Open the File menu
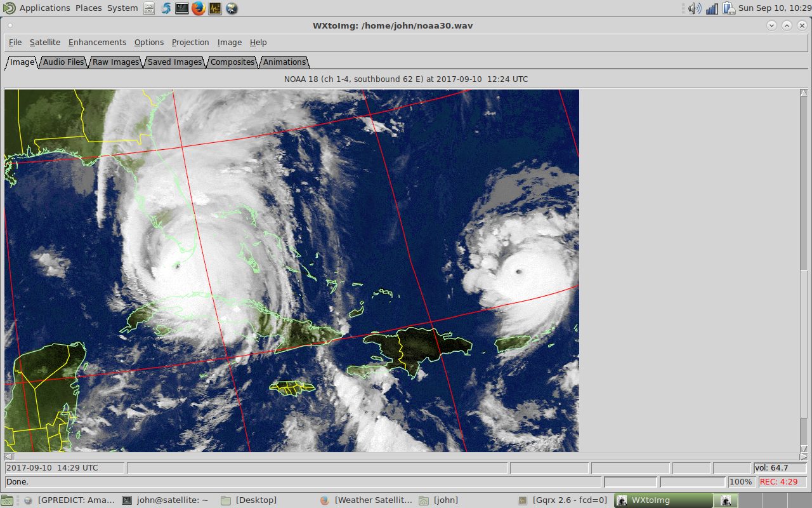This screenshot has height=508, width=812. 15,43
